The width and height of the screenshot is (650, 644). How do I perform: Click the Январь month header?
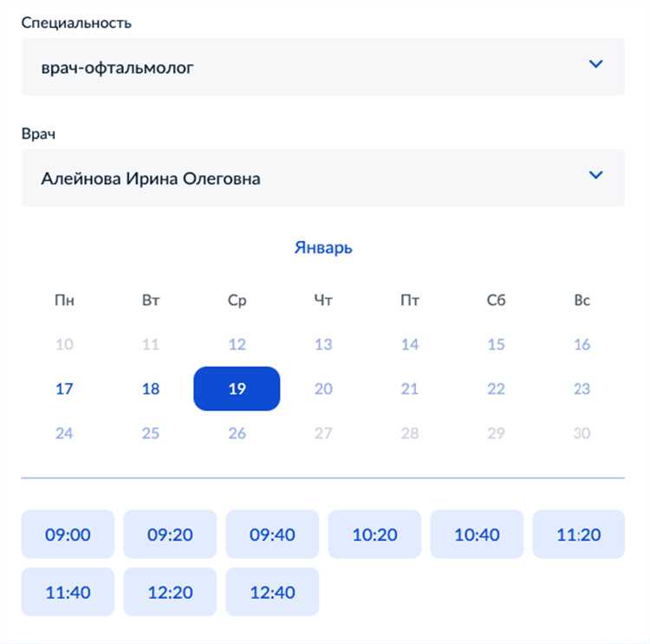click(323, 248)
